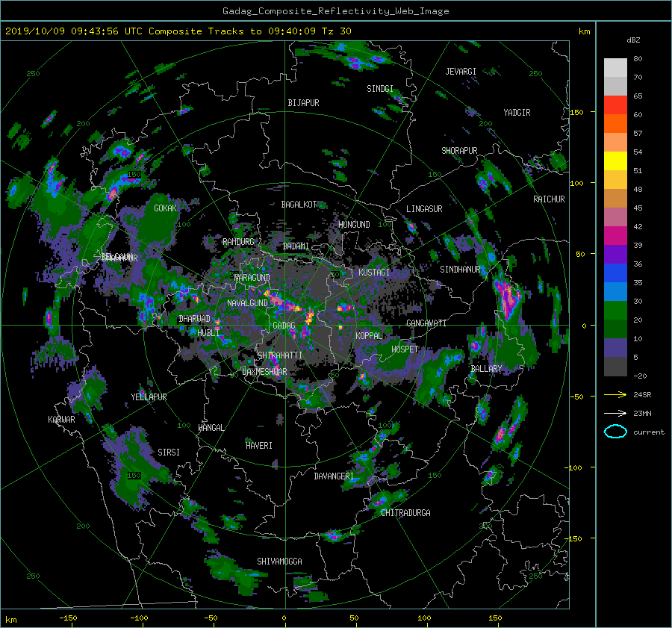Click the KUSTAGI label
672x628 pixels.
pyautogui.click(x=374, y=273)
